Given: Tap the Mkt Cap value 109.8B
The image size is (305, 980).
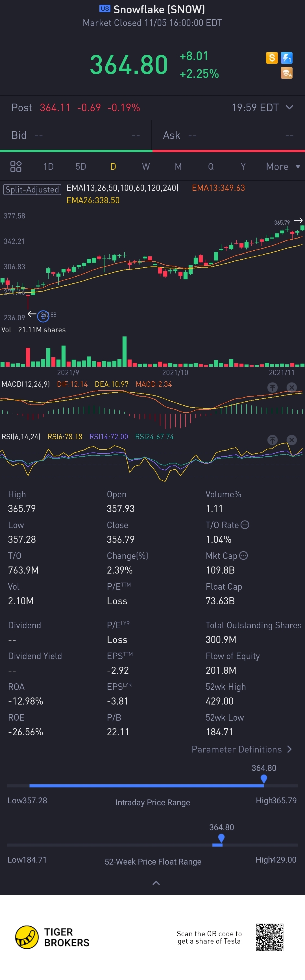Looking at the screenshot, I should point(220,570).
